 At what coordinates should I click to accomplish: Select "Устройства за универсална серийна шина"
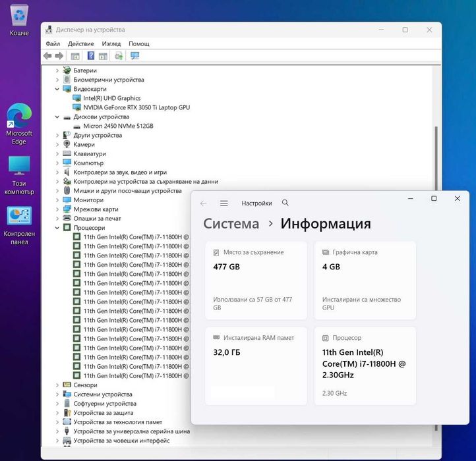[x=131, y=431]
